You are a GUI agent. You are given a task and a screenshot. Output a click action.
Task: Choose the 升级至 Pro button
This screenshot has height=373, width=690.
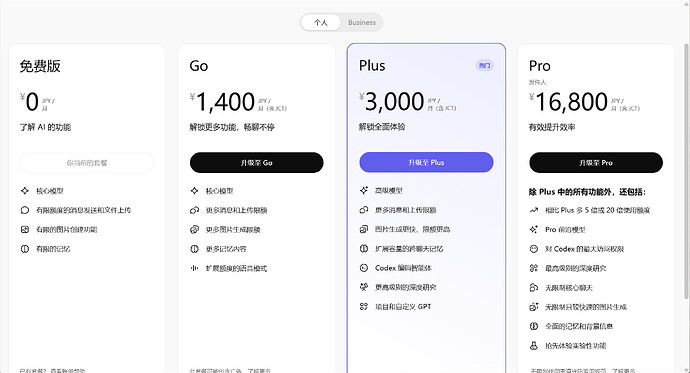click(596, 163)
